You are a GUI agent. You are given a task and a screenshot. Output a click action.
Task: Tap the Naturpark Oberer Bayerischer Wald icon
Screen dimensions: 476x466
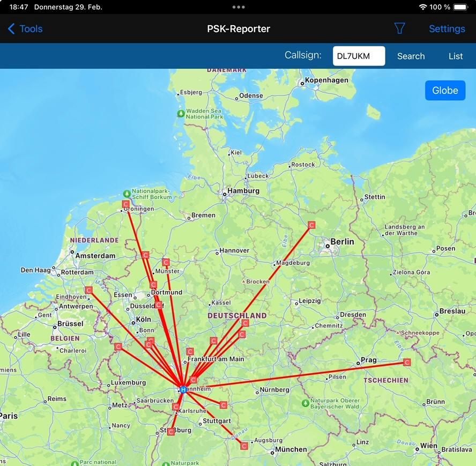tap(306, 403)
